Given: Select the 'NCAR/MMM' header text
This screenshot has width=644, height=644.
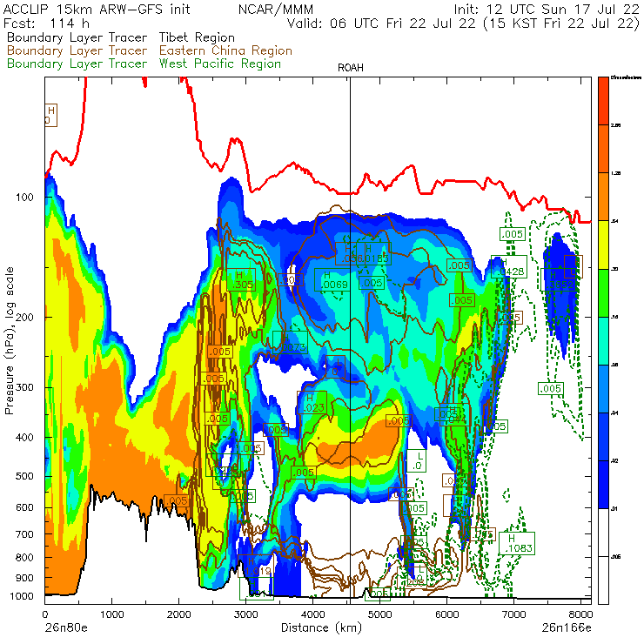Looking at the screenshot, I should click(x=276, y=9).
